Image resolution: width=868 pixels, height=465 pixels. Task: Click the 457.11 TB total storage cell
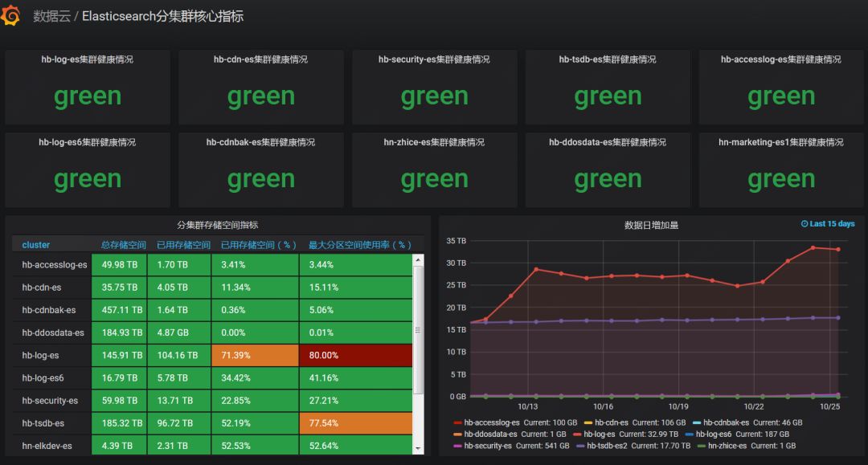(119, 310)
